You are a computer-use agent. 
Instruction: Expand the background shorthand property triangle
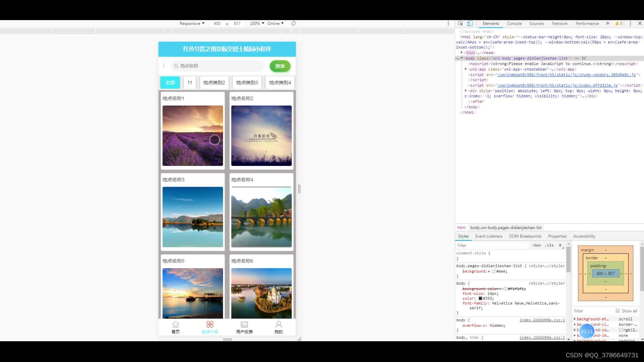tap(489, 271)
